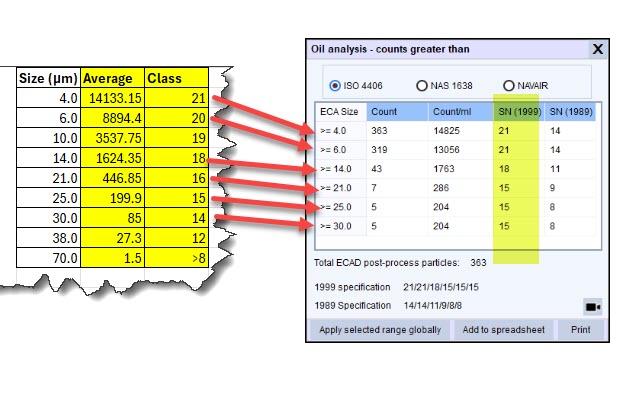Select spreadsheet cell with average 446.85
The height and width of the screenshot is (398, 643).
tap(113, 178)
